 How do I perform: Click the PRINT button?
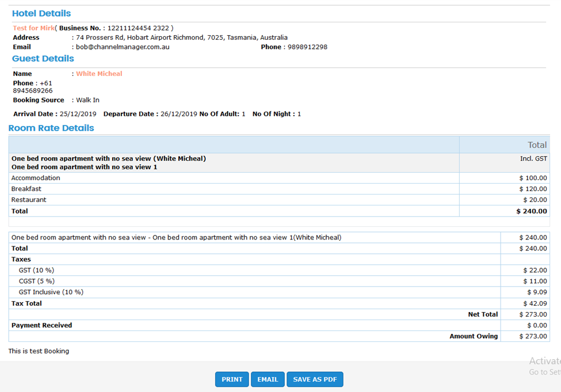[232, 379]
